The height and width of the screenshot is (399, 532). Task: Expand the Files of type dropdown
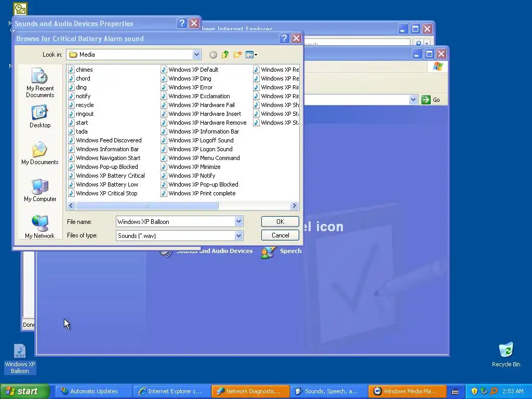(x=238, y=235)
